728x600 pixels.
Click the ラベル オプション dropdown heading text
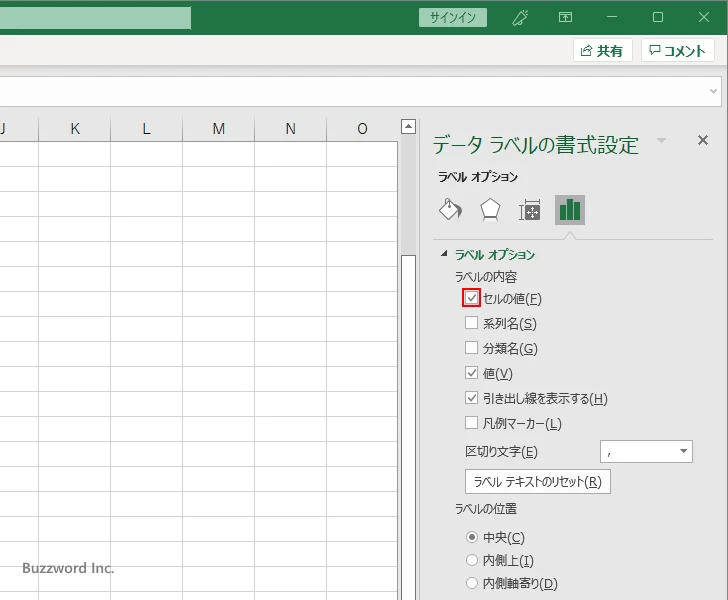pos(478,177)
